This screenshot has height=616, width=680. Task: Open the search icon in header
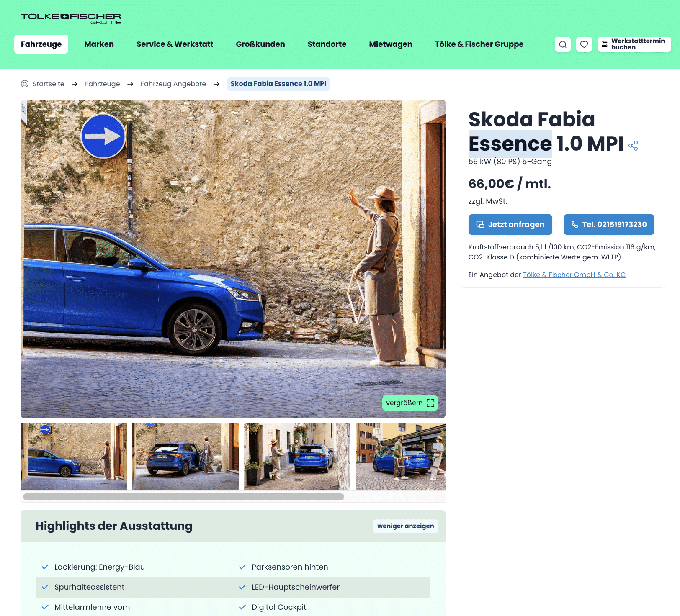tap(563, 44)
